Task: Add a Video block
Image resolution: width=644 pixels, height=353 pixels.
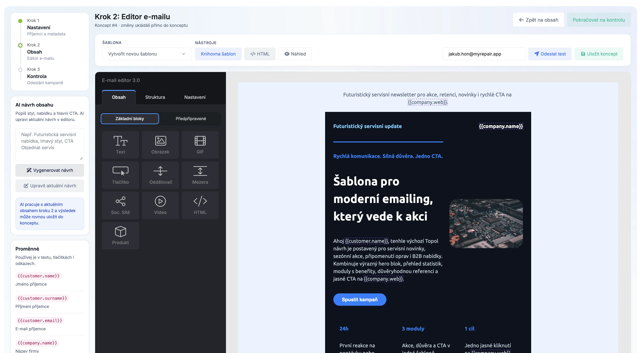Action: (160, 205)
